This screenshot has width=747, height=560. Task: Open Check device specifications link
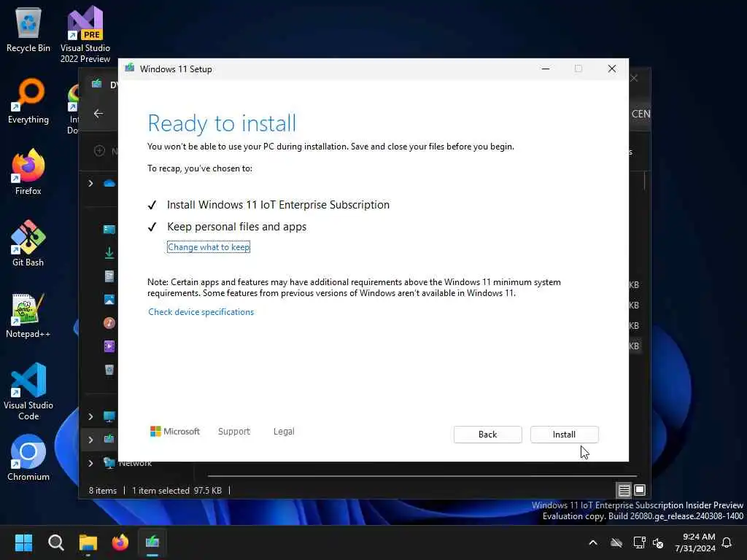pyautogui.click(x=201, y=312)
